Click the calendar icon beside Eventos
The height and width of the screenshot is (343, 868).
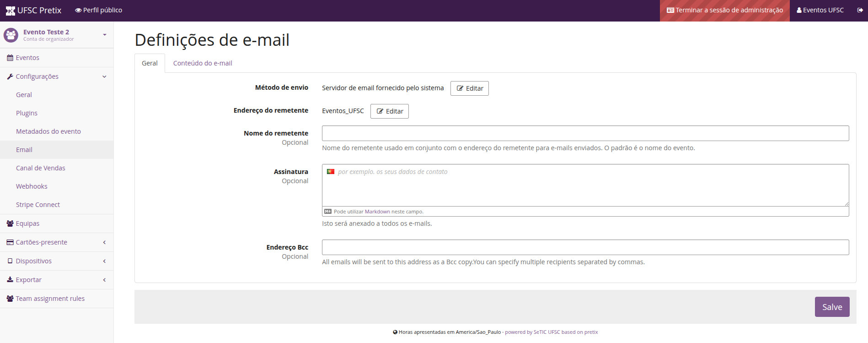10,58
